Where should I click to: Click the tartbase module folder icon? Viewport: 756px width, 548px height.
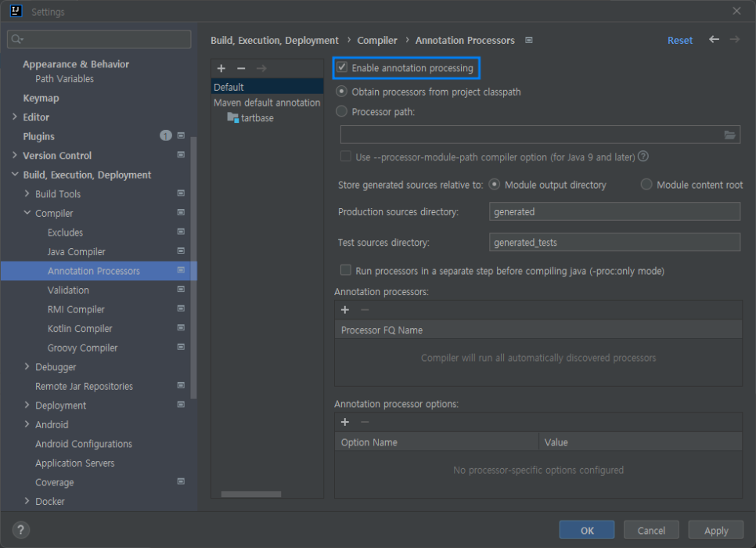(233, 117)
